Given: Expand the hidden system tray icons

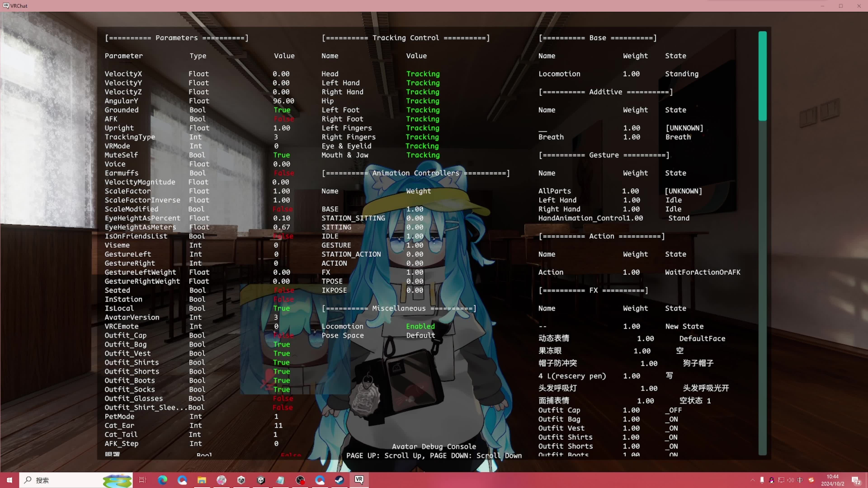Looking at the screenshot, I should click(753, 480).
